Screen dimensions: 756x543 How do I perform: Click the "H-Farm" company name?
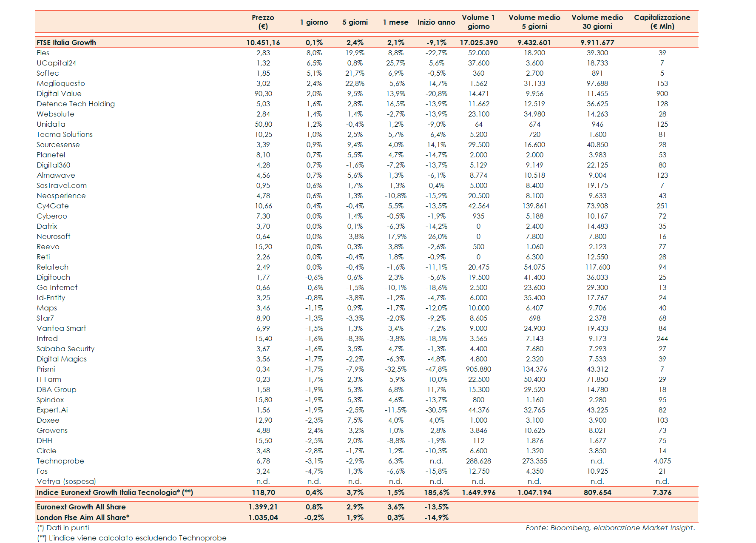pyautogui.click(x=49, y=379)
